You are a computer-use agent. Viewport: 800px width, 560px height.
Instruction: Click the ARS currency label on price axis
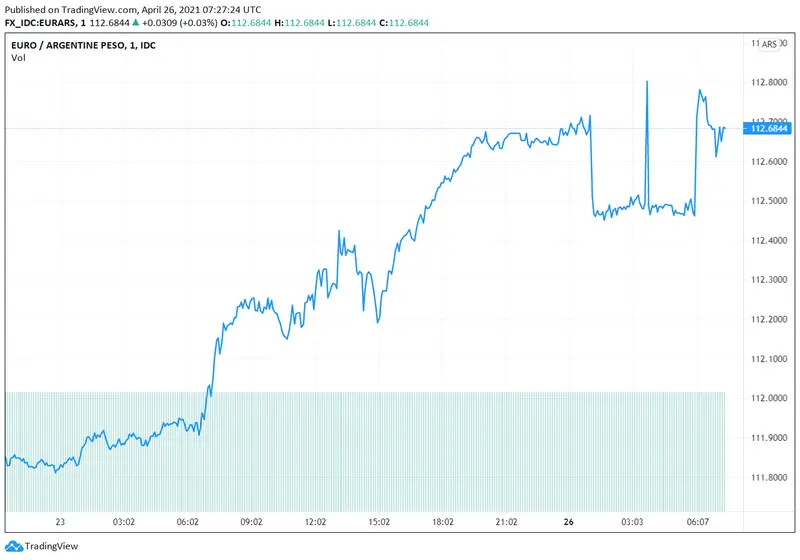pyautogui.click(x=768, y=45)
